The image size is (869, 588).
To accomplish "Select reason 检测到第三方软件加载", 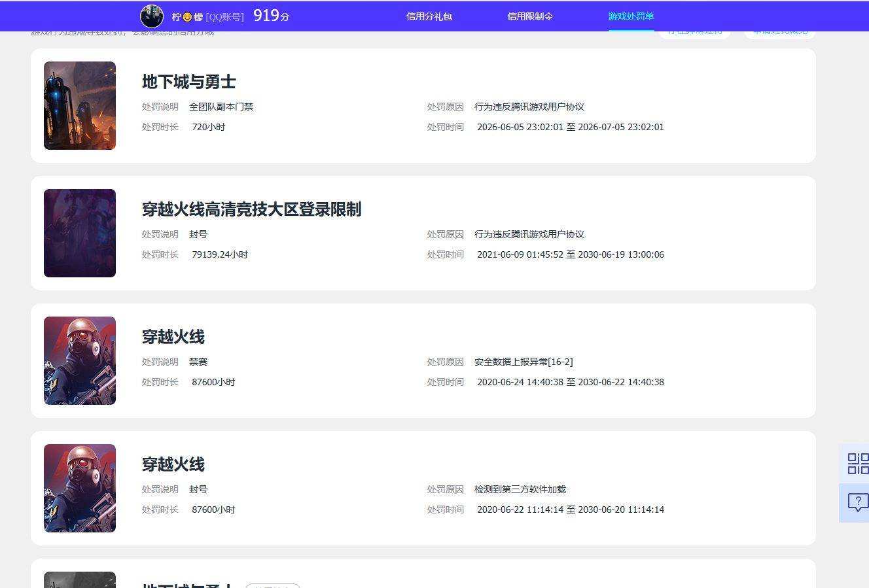I will pos(520,489).
